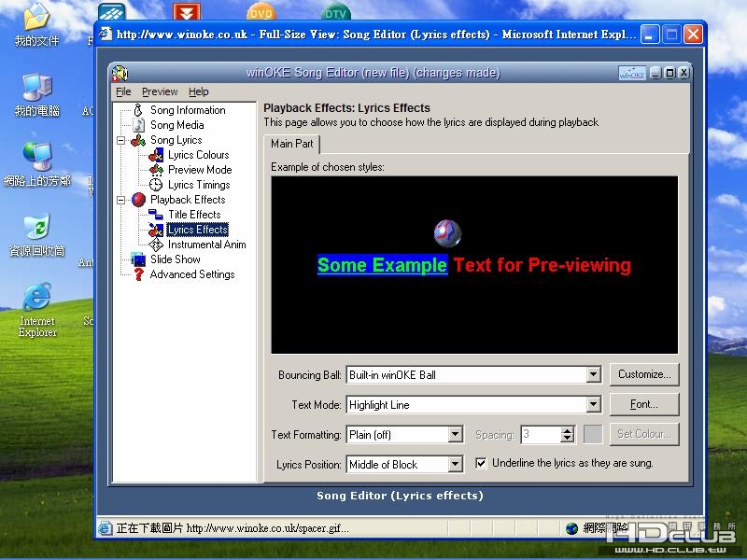Open the Text Formatting dropdown

click(x=456, y=434)
